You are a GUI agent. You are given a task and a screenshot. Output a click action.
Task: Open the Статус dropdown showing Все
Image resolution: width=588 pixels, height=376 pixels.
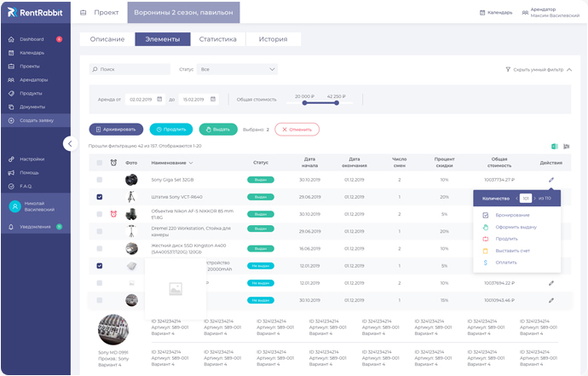238,69
